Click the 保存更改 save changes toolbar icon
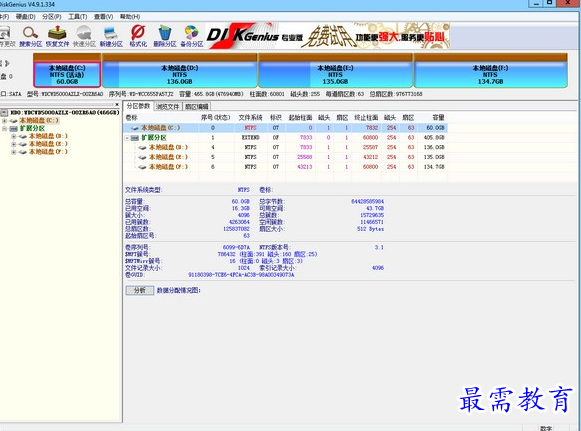 (5, 33)
